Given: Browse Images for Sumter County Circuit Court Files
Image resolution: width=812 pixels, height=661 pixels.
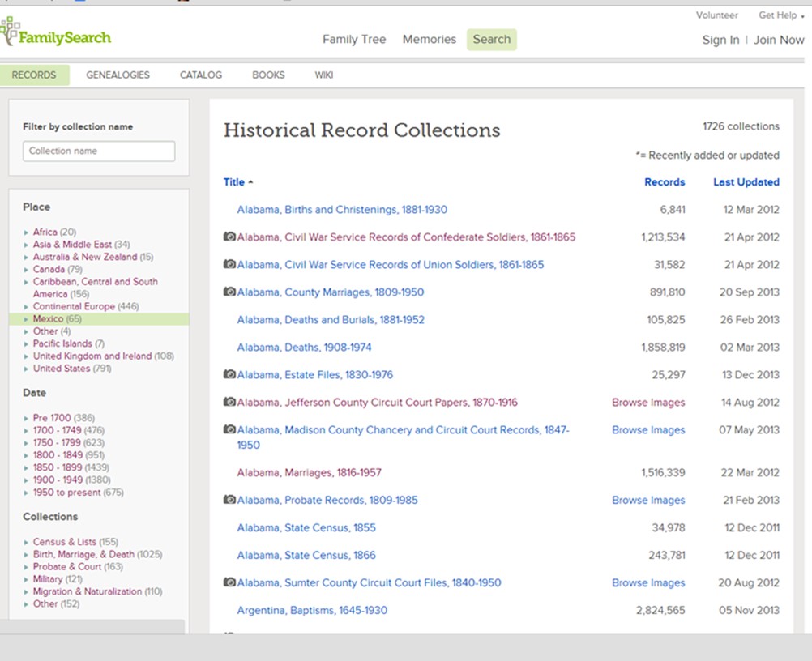Looking at the screenshot, I should (x=648, y=582).
